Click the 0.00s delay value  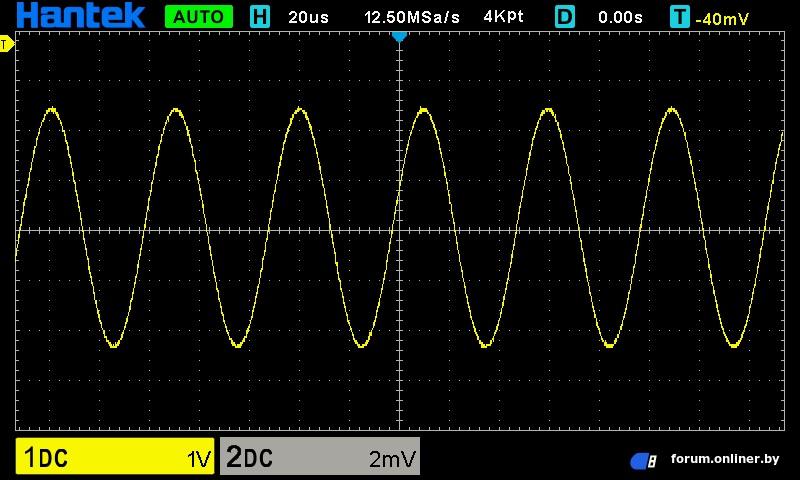click(620, 17)
